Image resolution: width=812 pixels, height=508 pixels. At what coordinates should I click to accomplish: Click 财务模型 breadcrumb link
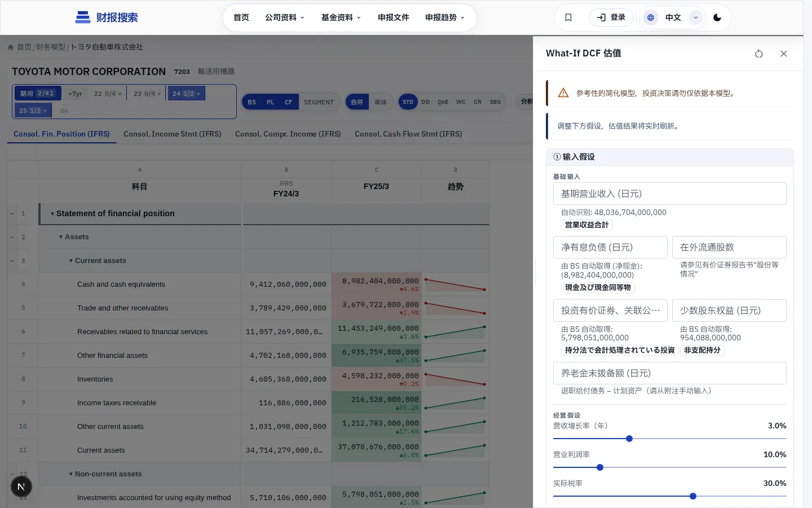point(51,47)
